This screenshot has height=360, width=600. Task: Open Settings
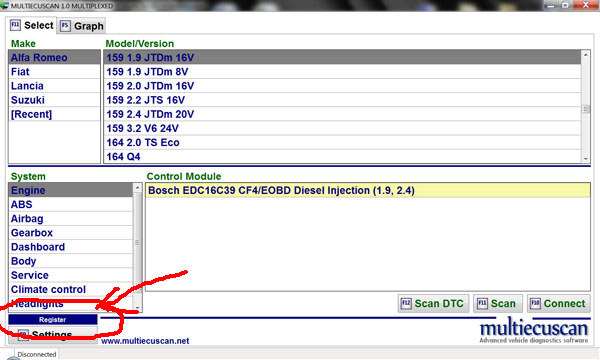(53, 335)
